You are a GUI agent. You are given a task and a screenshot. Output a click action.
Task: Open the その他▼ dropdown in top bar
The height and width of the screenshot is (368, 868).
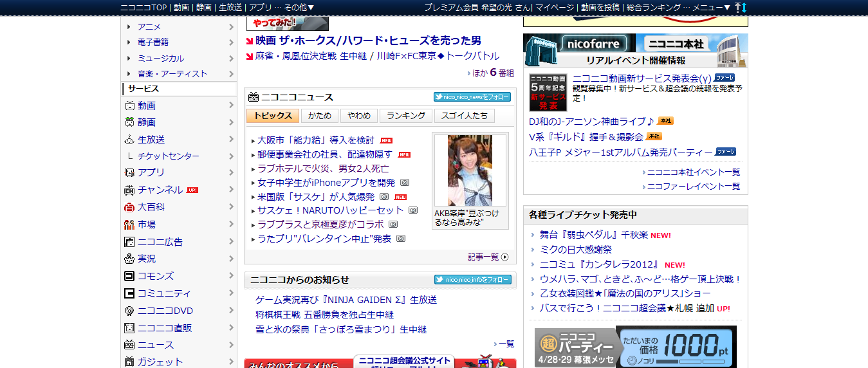point(299,7)
